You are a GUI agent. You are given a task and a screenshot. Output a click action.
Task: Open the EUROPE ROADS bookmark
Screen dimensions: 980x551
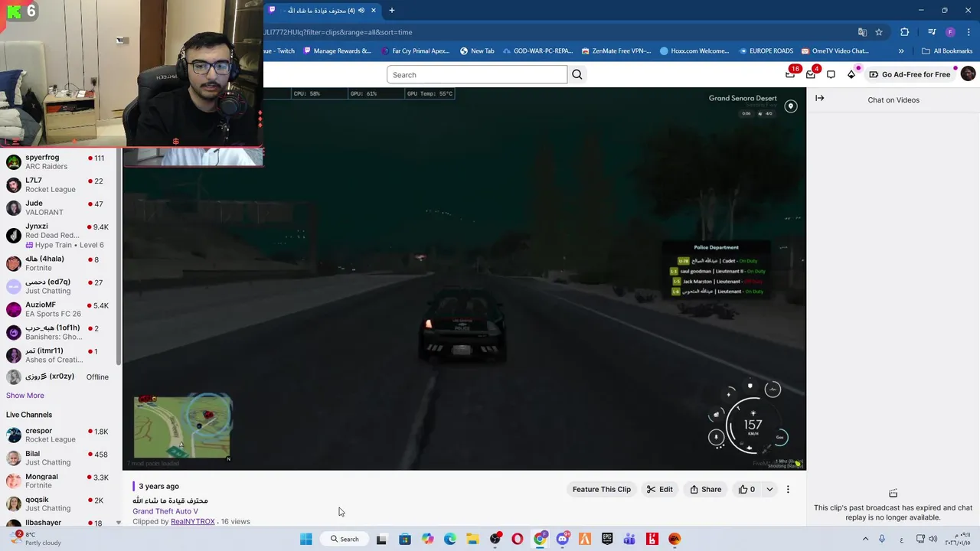[766, 51]
